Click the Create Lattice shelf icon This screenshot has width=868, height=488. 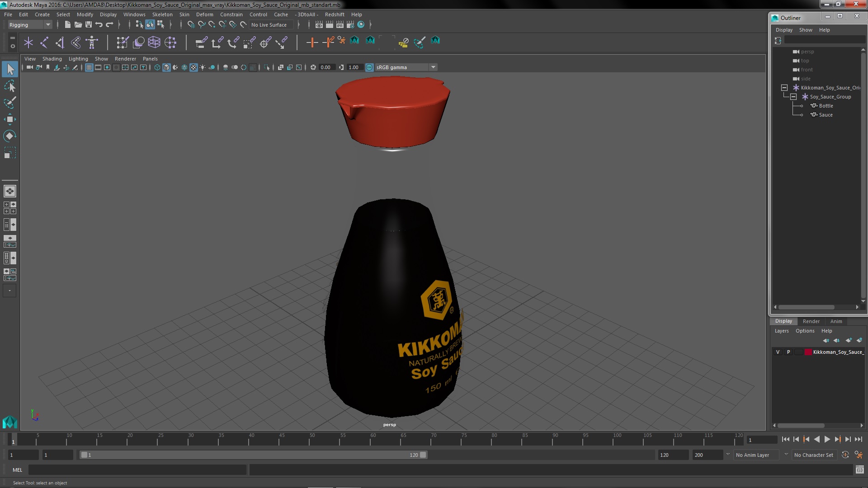click(154, 42)
